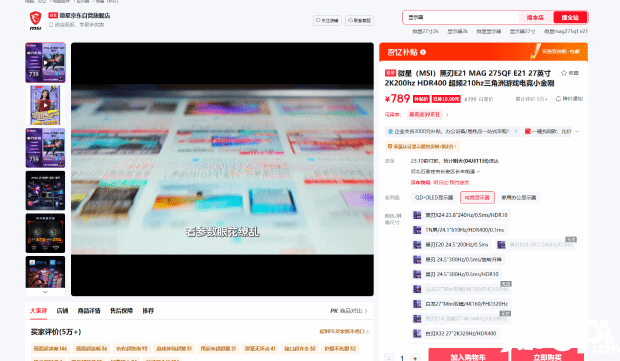Click the price-drop notification bell
This screenshot has width=620, height=361.
coord(558,99)
